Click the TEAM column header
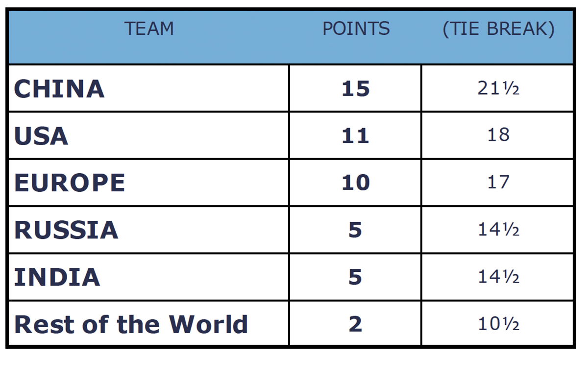 (149, 29)
